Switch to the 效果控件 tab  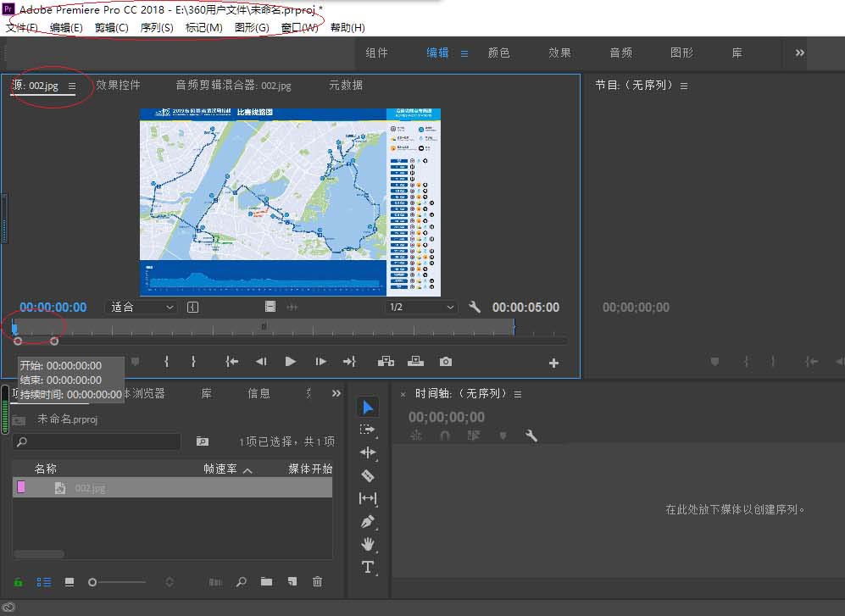point(118,85)
